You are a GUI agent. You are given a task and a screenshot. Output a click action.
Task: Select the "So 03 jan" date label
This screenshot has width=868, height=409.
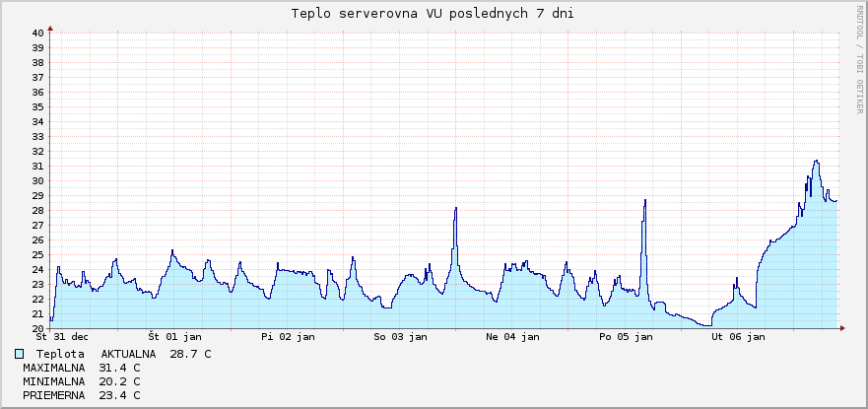[400, 337]
